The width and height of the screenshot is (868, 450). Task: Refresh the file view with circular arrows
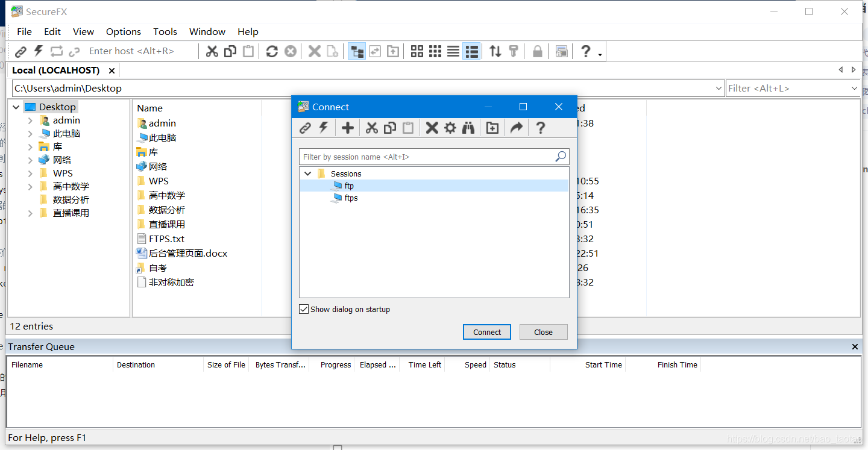272,51
